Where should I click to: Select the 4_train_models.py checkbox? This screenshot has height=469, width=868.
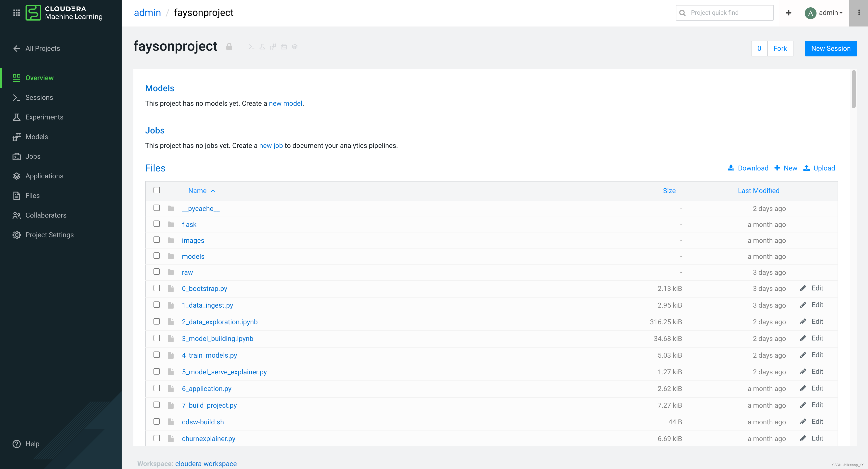point(157,355)
